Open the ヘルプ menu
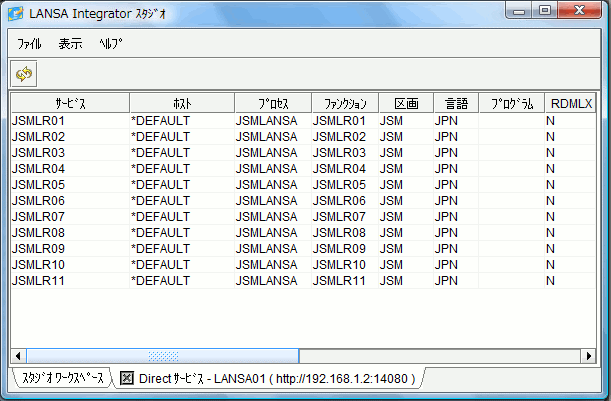Image resolution: width=611 pixels, height=401 pixels. coord(111,44)
